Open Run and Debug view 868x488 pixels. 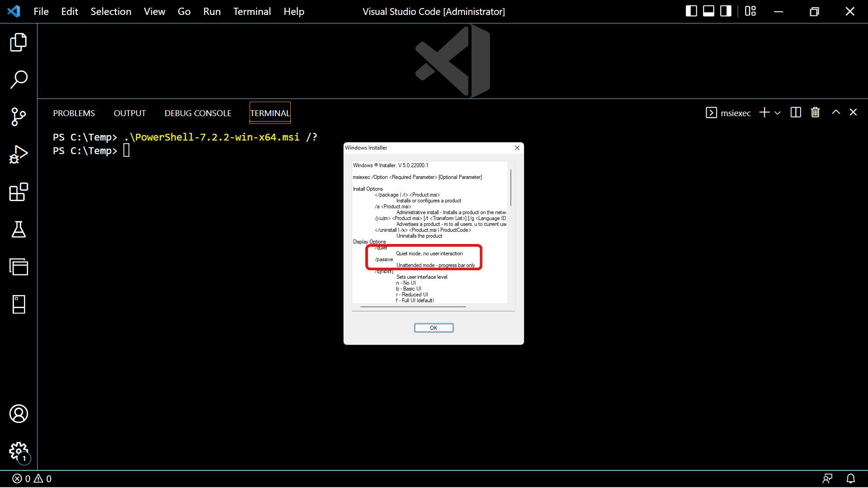click(19, 155)
